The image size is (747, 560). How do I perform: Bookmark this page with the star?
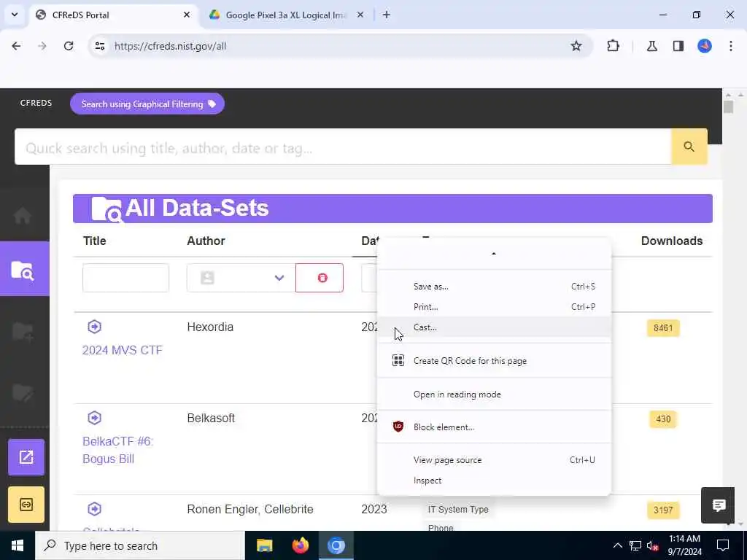576,46
